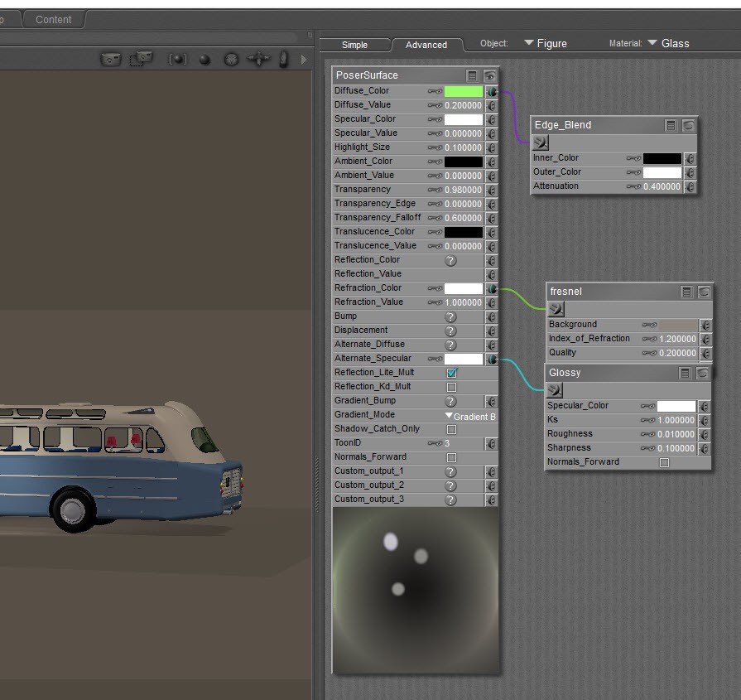Click the Index_of_Refraction connector plug

[x=705, y=340]
